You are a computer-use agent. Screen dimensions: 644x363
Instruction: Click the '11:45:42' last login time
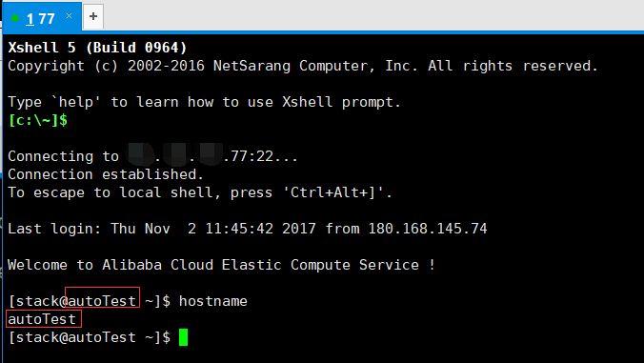[x=239, y=229]
